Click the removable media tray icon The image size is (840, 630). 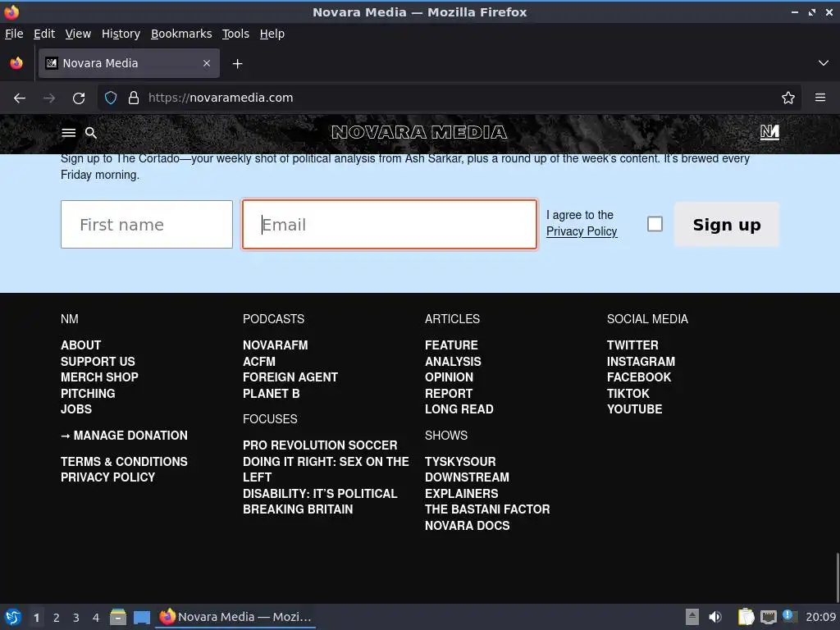tap(692, 617)
